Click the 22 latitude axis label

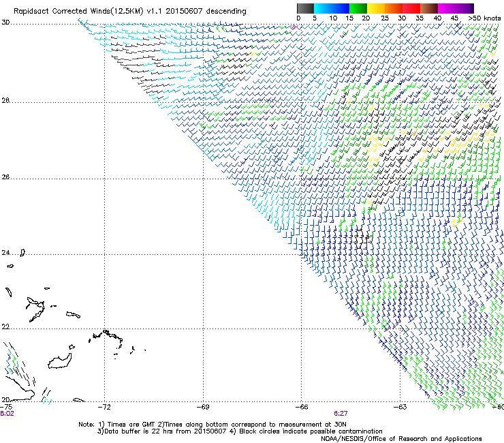click(5, 326)
